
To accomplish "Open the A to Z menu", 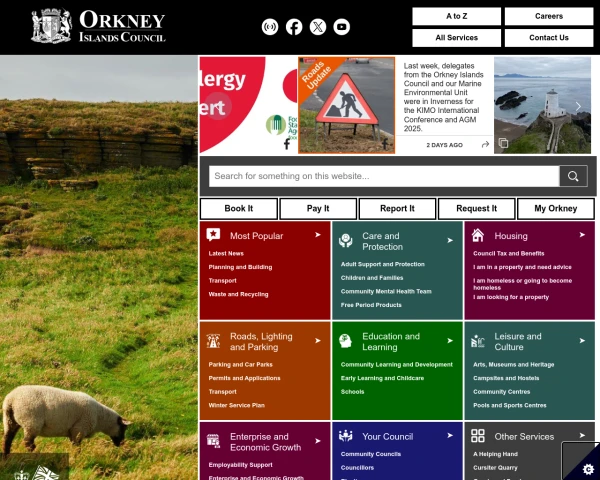I will 457,16.
